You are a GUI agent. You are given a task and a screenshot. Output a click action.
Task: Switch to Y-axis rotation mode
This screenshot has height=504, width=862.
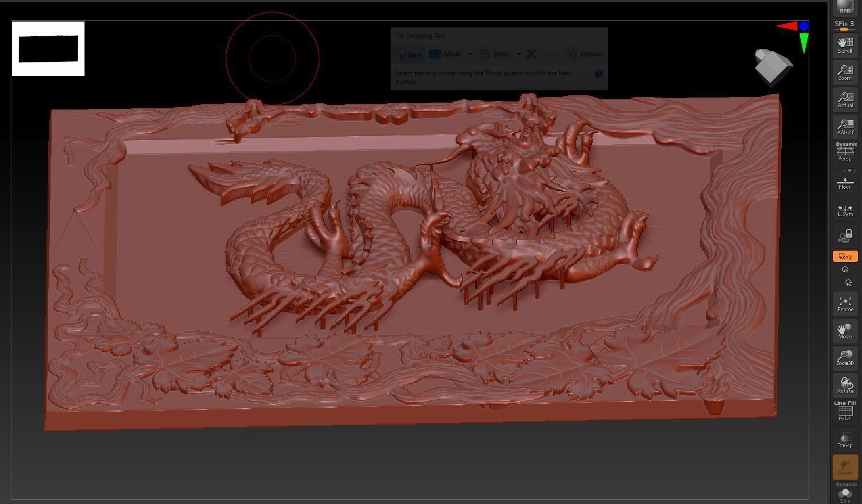tap(845, 270)
